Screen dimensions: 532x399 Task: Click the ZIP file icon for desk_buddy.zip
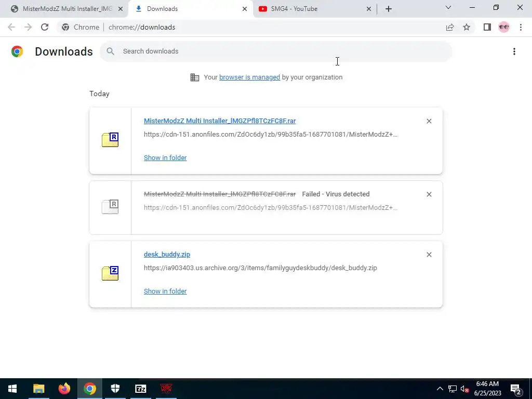click(110, 273)
